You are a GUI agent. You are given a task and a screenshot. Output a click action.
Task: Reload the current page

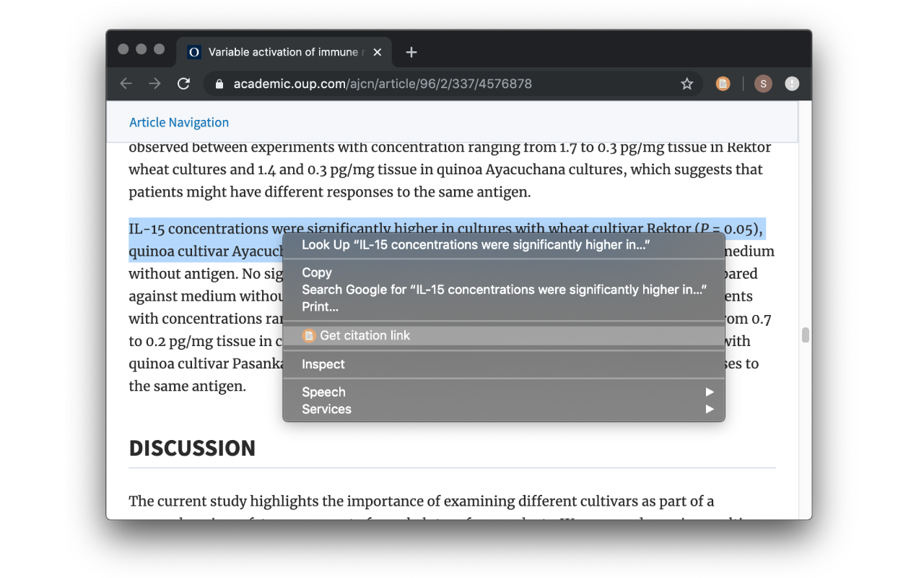pyautogui.click(x=183, y=84)
